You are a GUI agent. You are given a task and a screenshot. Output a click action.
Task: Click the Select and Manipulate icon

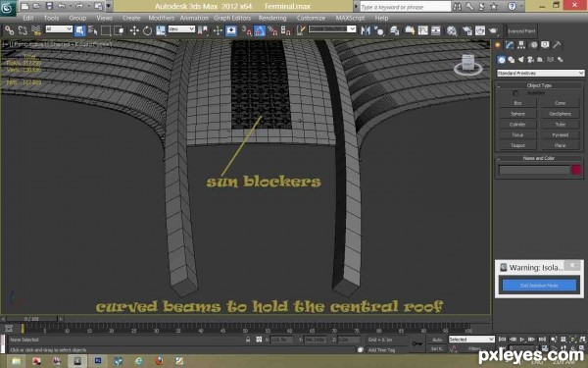tap(218, 30)
